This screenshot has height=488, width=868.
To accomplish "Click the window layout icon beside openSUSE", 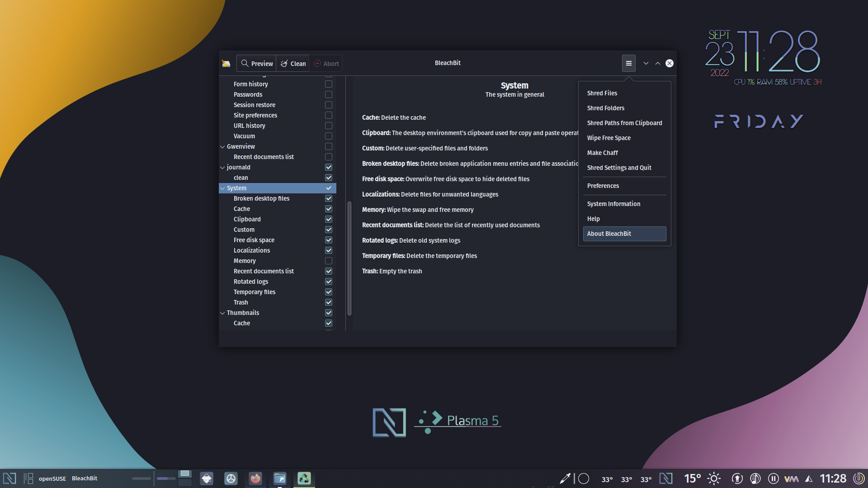I will point(28,479).
